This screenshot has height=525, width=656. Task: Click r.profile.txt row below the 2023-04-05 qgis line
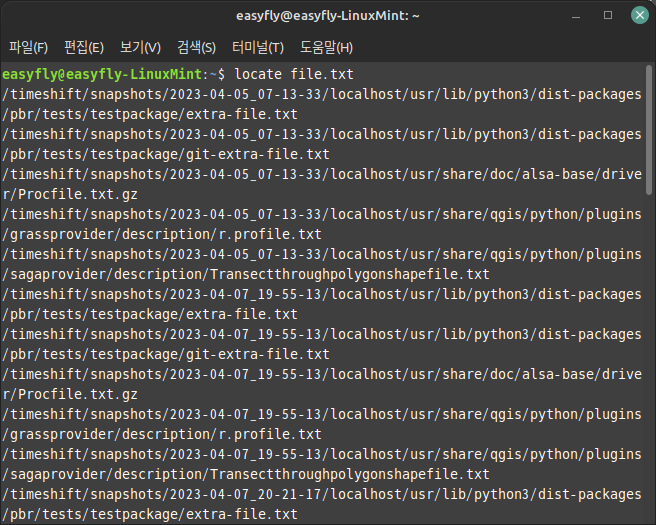click(162, 234)
